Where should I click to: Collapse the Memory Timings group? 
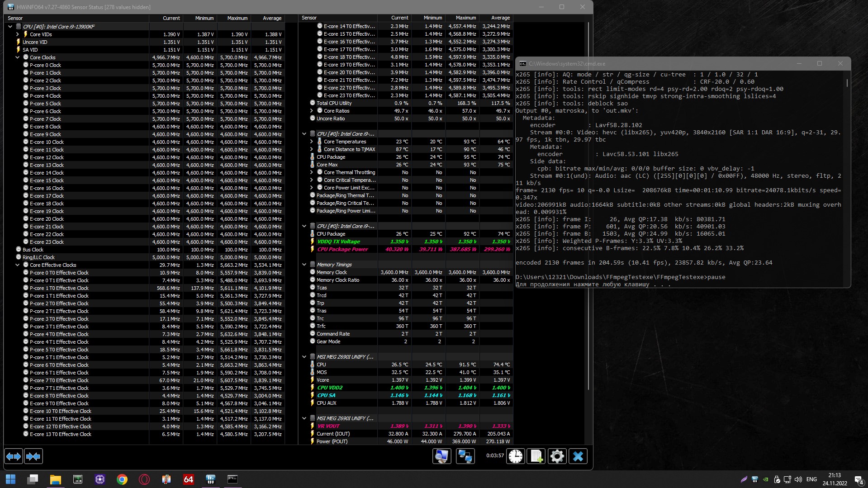pyautogui.click(x=304, y=265)
